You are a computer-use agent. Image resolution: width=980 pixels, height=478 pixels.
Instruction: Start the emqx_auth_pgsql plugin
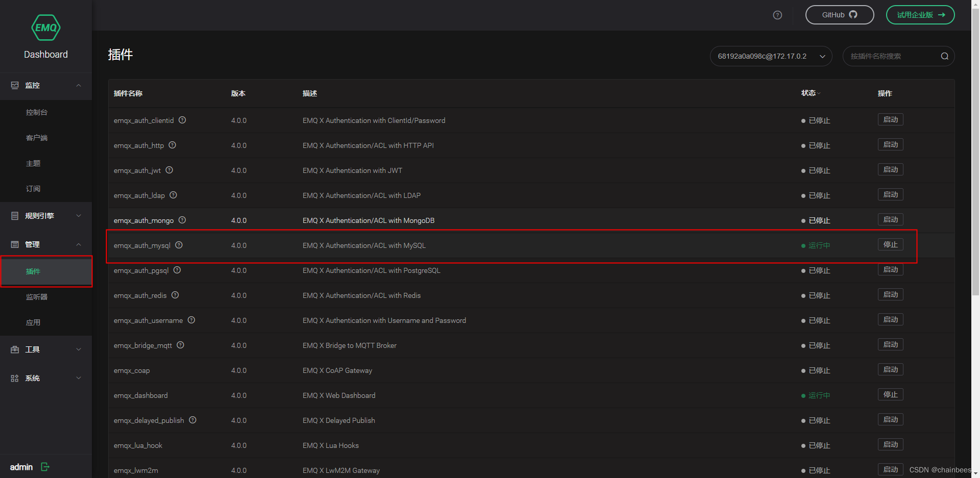pos(891,269)
